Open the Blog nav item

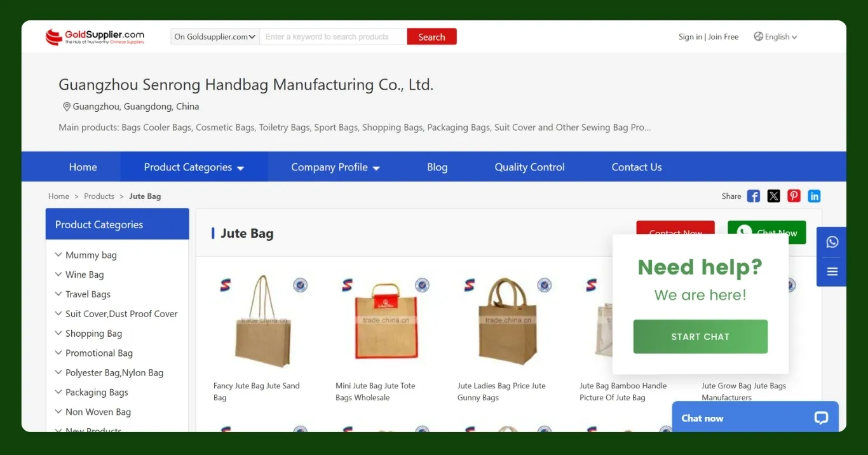click(x=437, y=167)
